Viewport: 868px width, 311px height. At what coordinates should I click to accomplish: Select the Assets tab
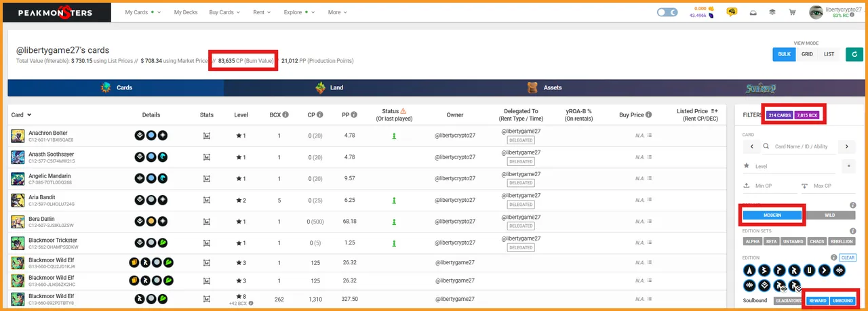pyautogui.click(x=545, y=87)
